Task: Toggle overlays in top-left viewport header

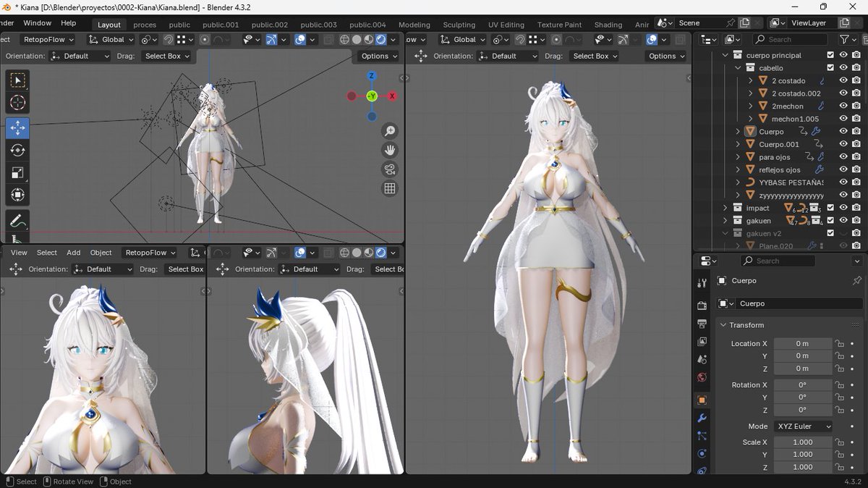Action: pyautogui.click(x=299, y=40)
